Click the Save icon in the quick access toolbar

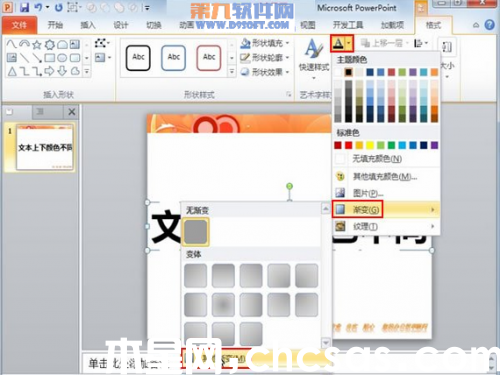24,7
